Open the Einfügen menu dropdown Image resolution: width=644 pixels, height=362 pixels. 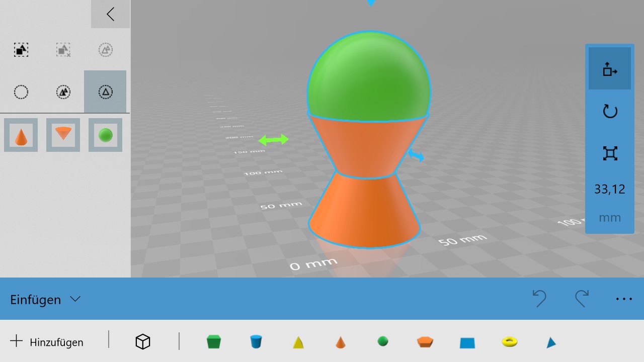tap(45, 300)
